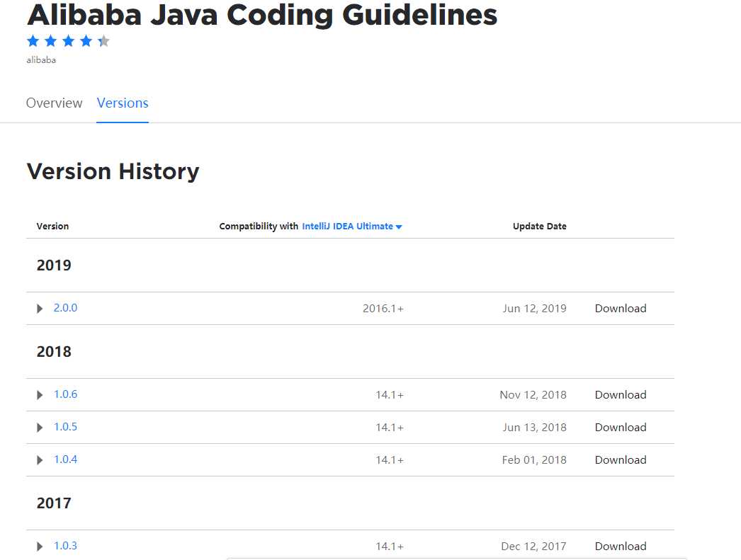The width and height of the screenshot is (741, 560).
Task: Click the Feb 01, 2018 update date
Action: click(534, 460)
